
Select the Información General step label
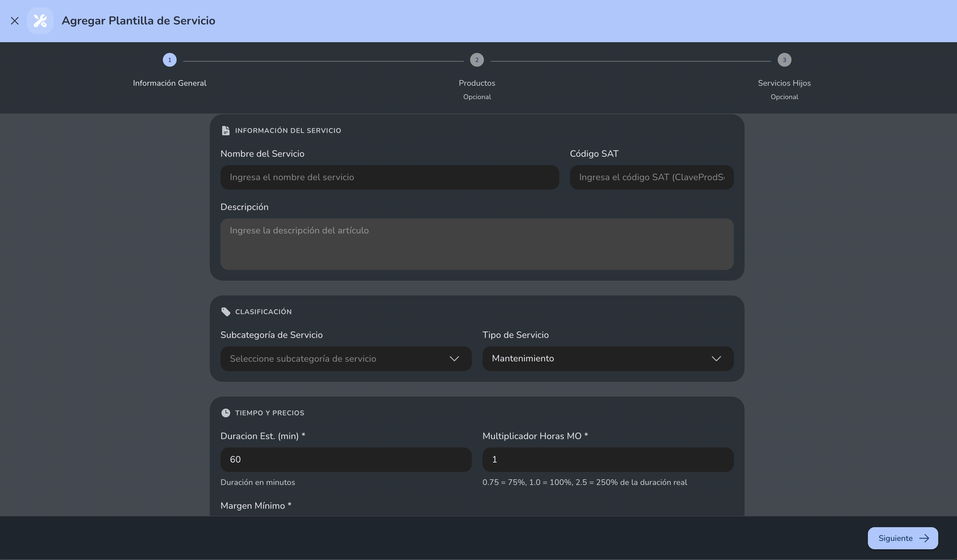click(x=169, y=83)
